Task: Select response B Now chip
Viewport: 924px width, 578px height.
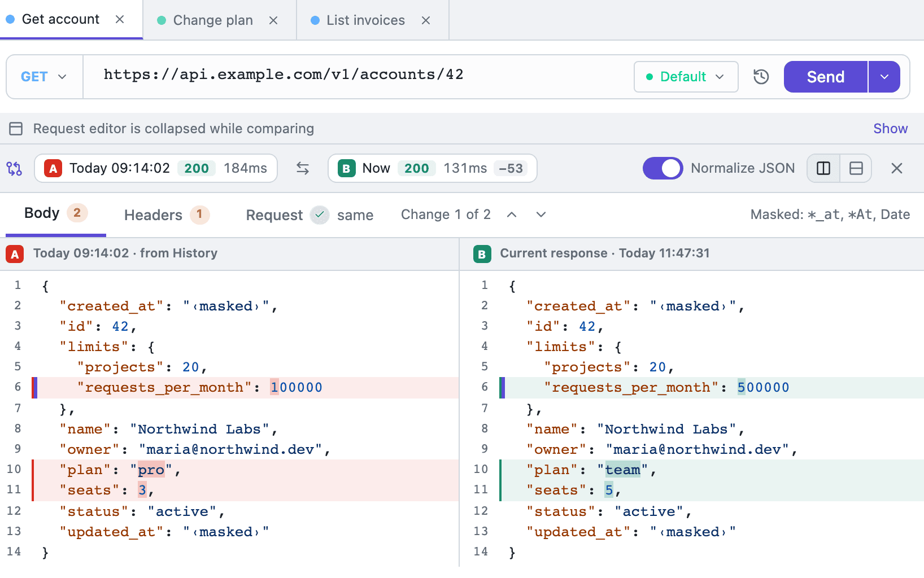Action: [x=432, y=168]
